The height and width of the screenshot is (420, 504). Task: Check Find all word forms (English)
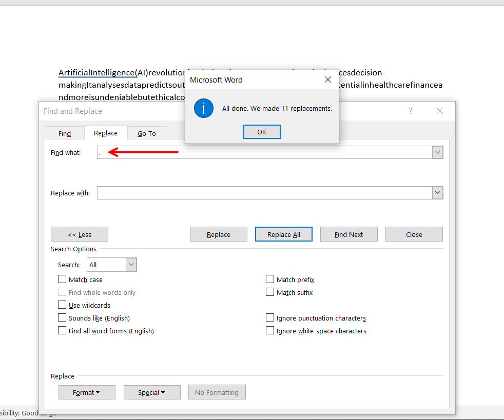point(62,331)
